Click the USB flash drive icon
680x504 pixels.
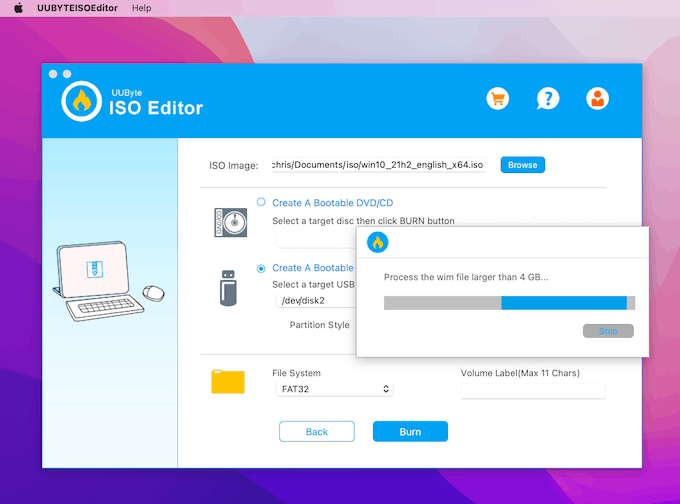point(228,288)
